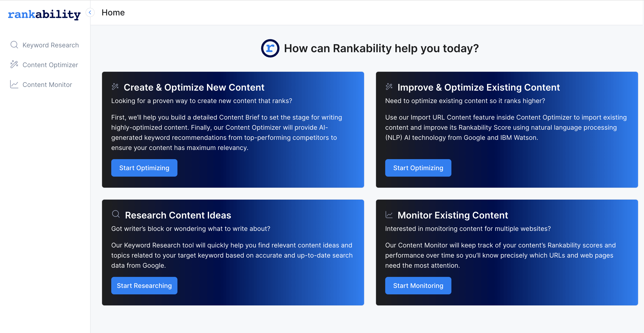Open Content Optimizer from the sidebar
Image resolution: width=644 pixels, height=333 pixels.
pyautogui.click(x=50, y=65)
